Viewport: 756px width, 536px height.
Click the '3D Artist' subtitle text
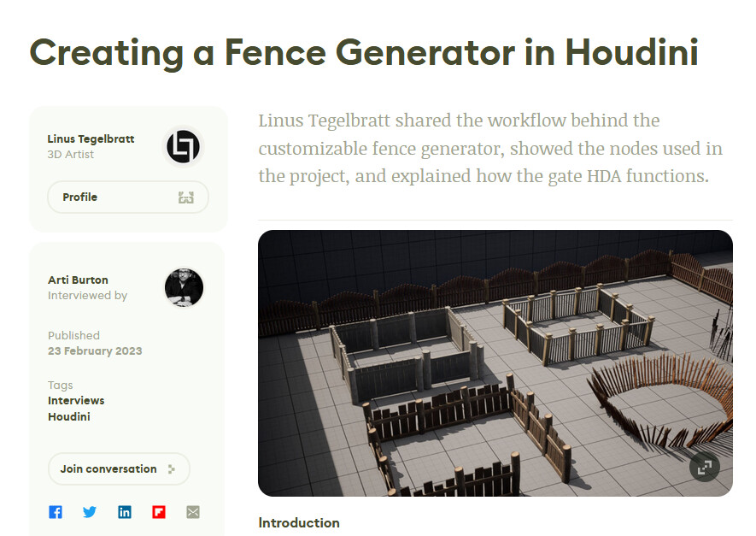click(x=70, y=155)
